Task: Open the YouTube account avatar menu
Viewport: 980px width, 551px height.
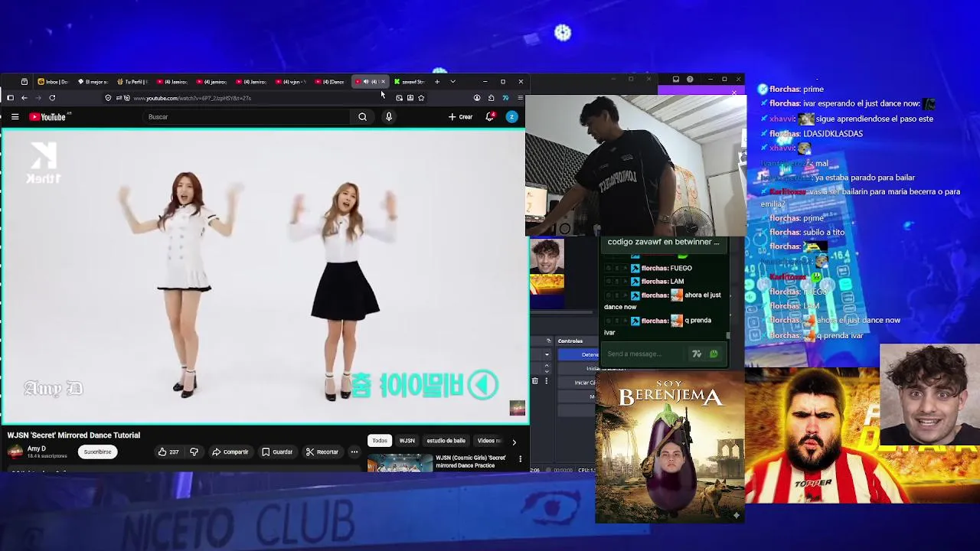Action: pos(511,117)
